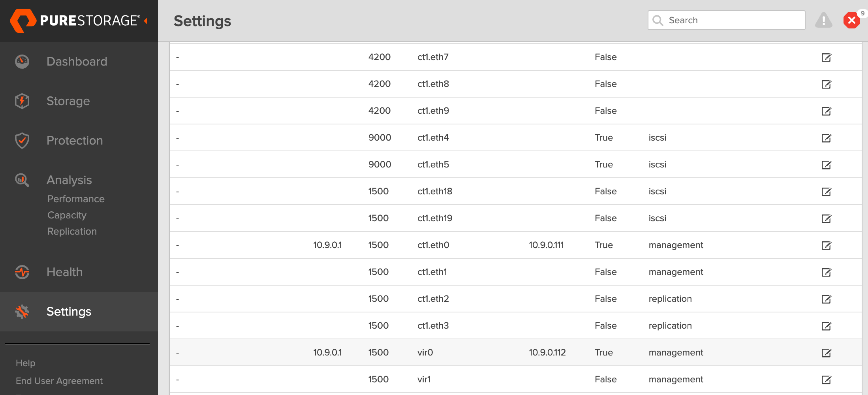Edit the ct1.eth0 management interface
The height and width of the screenshot is (395, 868).
[x=827, y=245]
